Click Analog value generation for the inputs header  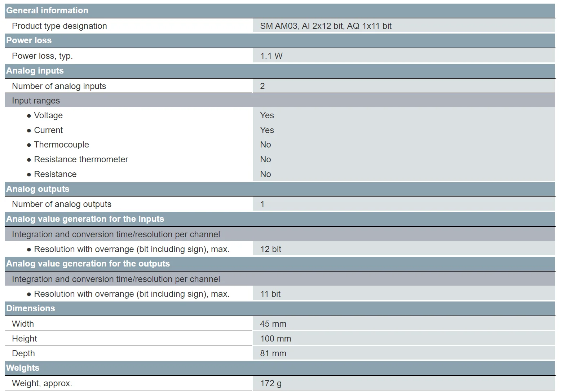pyautogui.click(x=280, y=219)
